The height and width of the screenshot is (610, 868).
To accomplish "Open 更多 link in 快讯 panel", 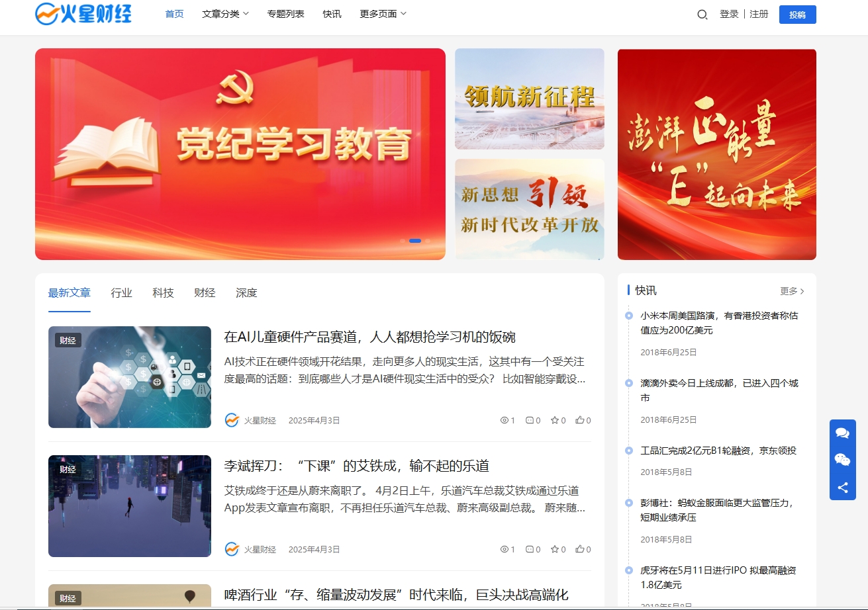I will click(793, 291).
